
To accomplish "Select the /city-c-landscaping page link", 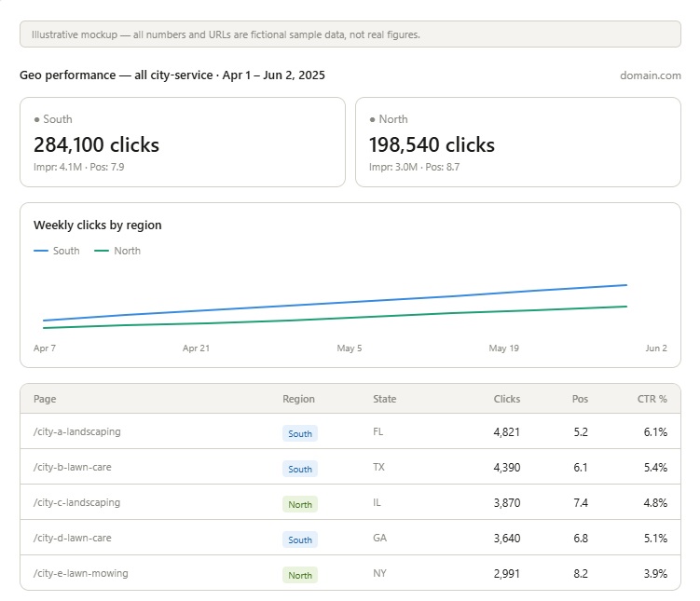I will point(76,502).
